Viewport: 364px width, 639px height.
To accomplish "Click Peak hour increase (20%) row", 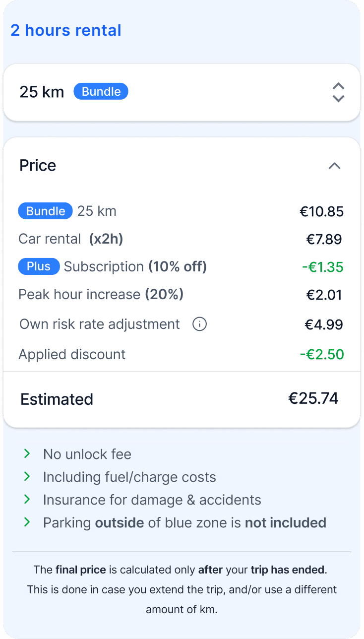I will tap(182, 295).
